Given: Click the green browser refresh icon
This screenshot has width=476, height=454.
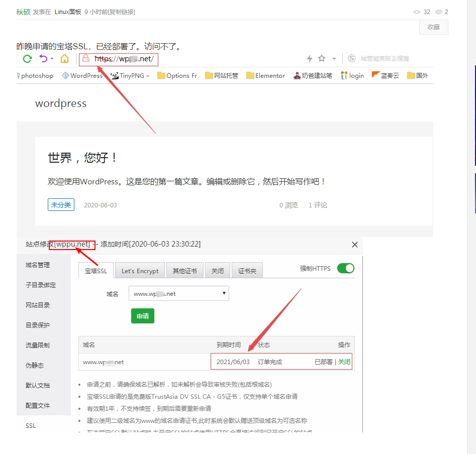Looking at the screenshot, I should pyautogui.click(x=27, y=59).
